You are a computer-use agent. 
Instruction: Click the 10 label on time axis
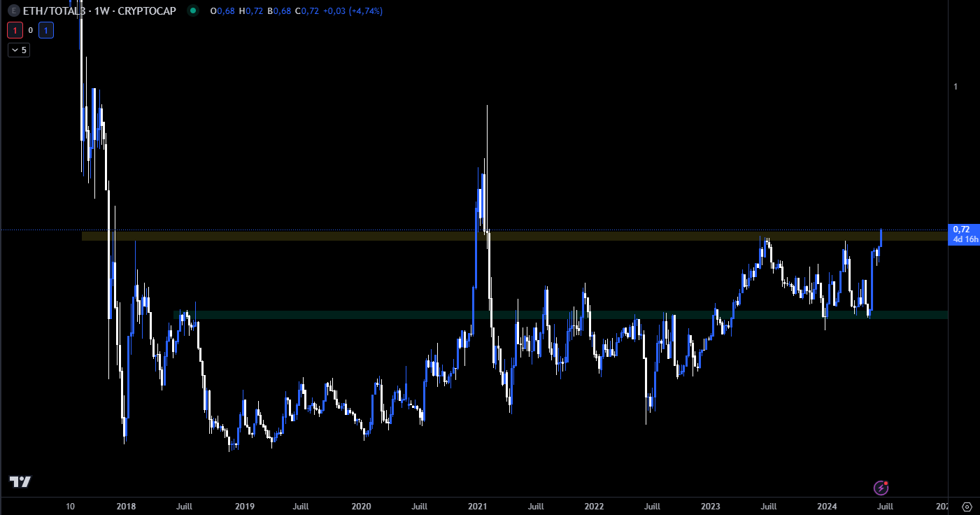click(70, 506)
